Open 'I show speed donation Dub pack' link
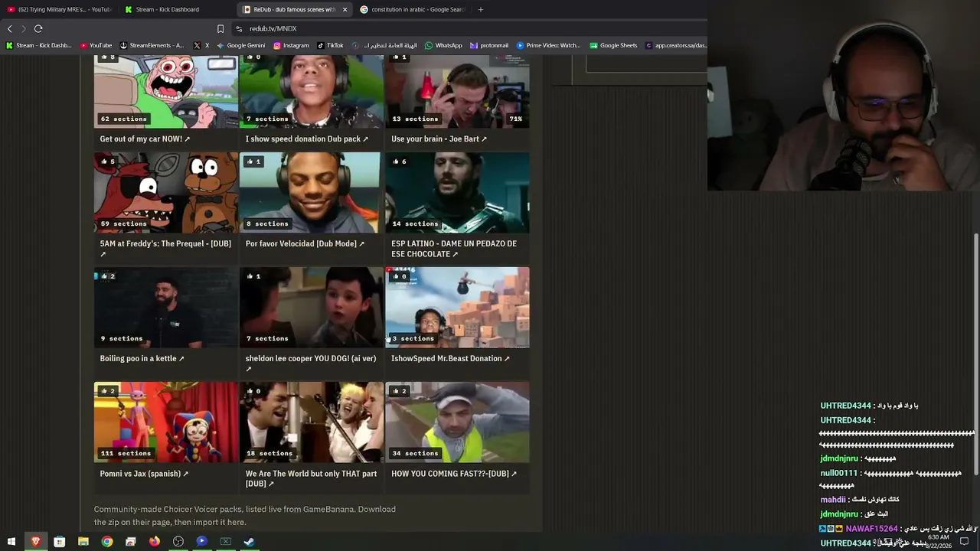The image size is (980, 551). [x=307, y=139]
